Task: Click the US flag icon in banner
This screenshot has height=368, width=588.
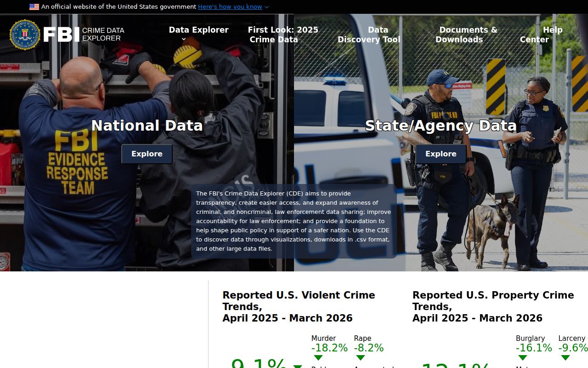Action: 34,7
